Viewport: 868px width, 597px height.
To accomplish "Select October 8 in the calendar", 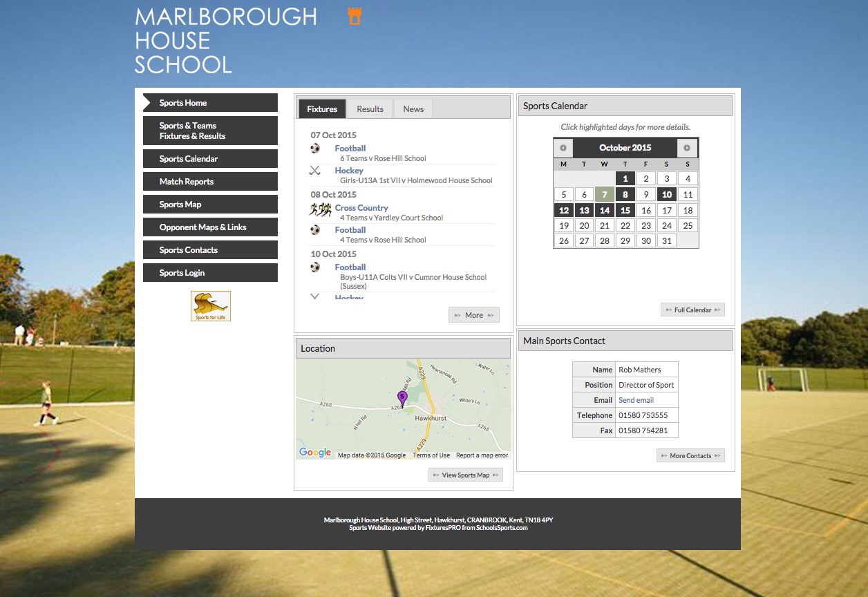I will tap(625, 195).
